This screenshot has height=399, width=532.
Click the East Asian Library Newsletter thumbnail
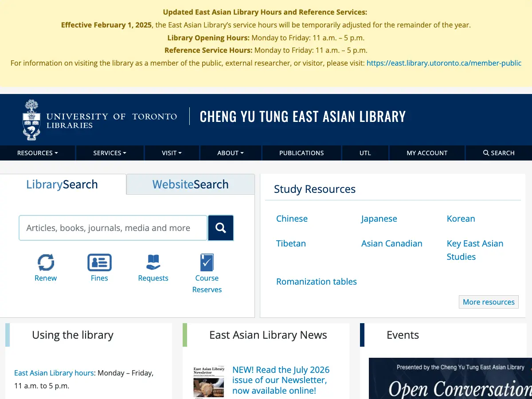(209, 382)
